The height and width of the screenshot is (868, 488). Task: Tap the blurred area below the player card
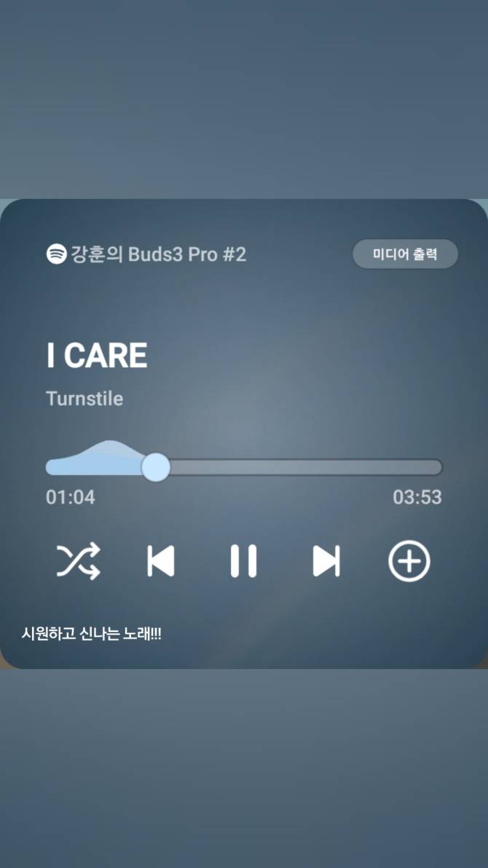coord(244,768)
